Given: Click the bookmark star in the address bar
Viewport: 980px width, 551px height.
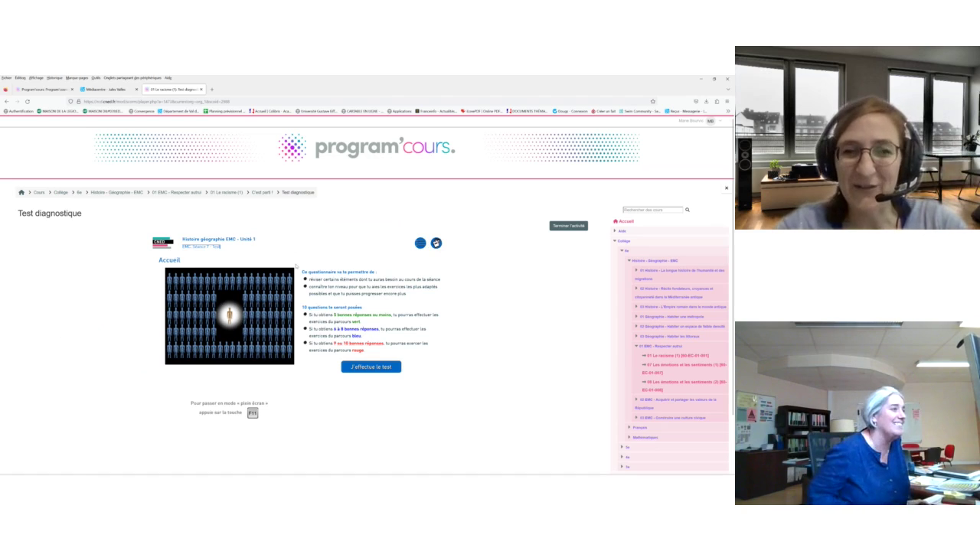Looking at the screenshot, I should pos(652,101).
